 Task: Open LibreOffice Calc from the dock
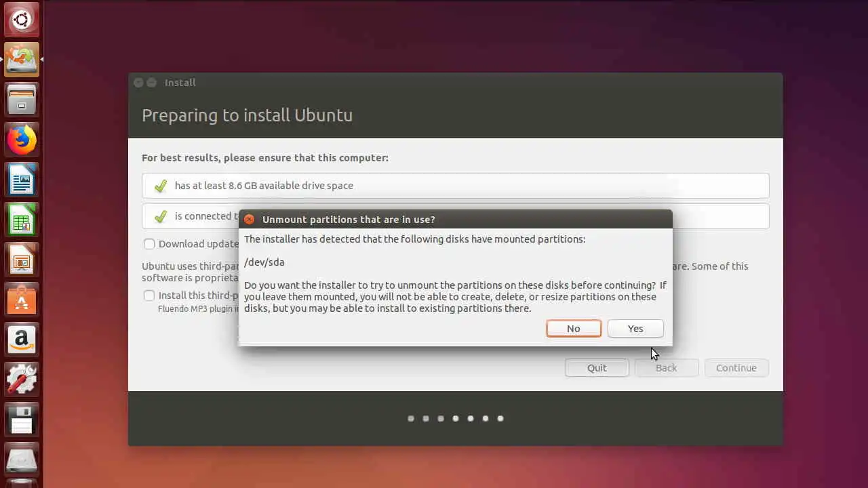point(22,220)
